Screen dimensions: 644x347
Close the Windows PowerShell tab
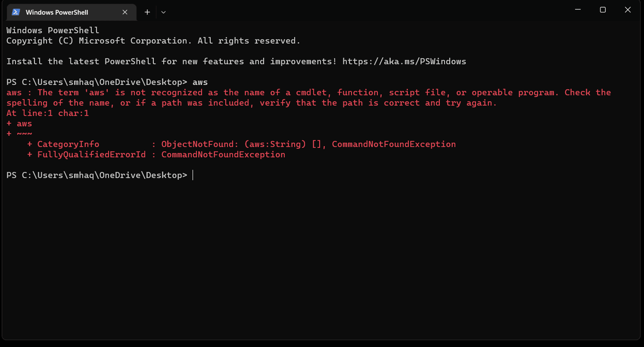click(x=125, y=12)
